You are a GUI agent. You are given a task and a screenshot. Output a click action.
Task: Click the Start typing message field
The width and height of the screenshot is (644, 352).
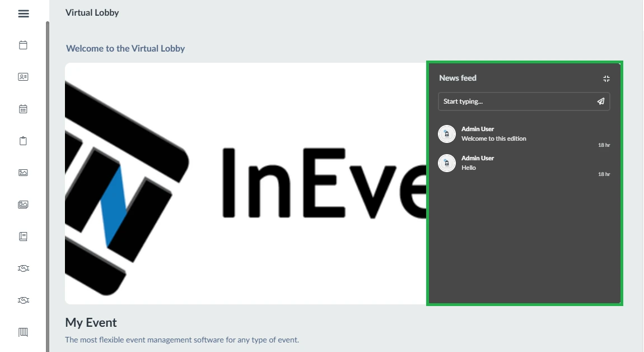(524, 101)
